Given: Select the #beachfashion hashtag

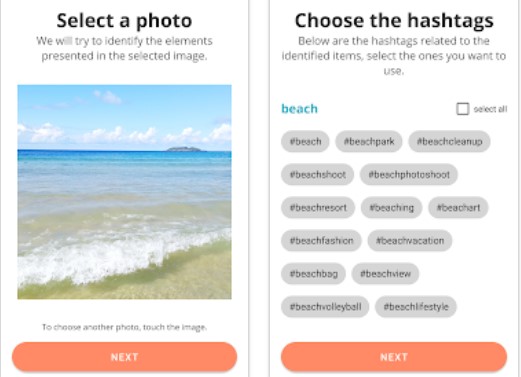Looking at the screenshot, I should point(321,240).
